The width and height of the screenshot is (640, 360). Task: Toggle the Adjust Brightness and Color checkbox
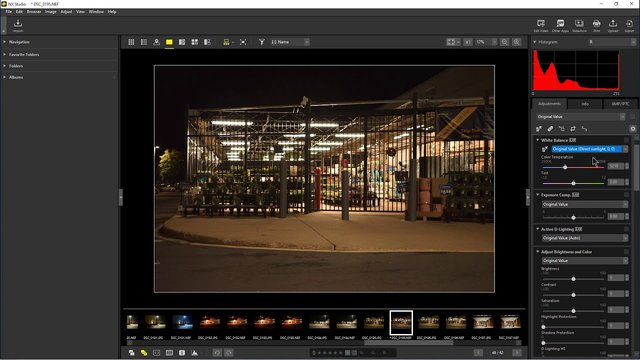coord(626,252)
